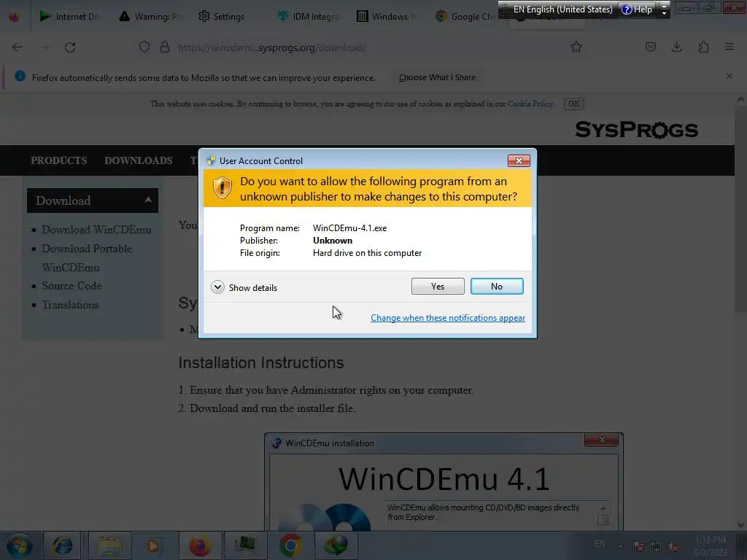Click the green globe taskbar icon
This screenshot has height=560, width=747.
(336, 545)
